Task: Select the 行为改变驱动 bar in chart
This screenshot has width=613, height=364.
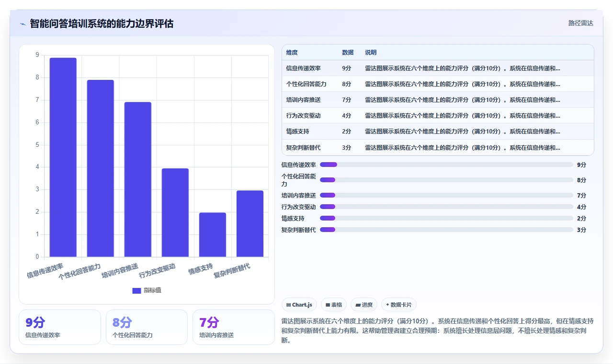Action: coord(175,212)
